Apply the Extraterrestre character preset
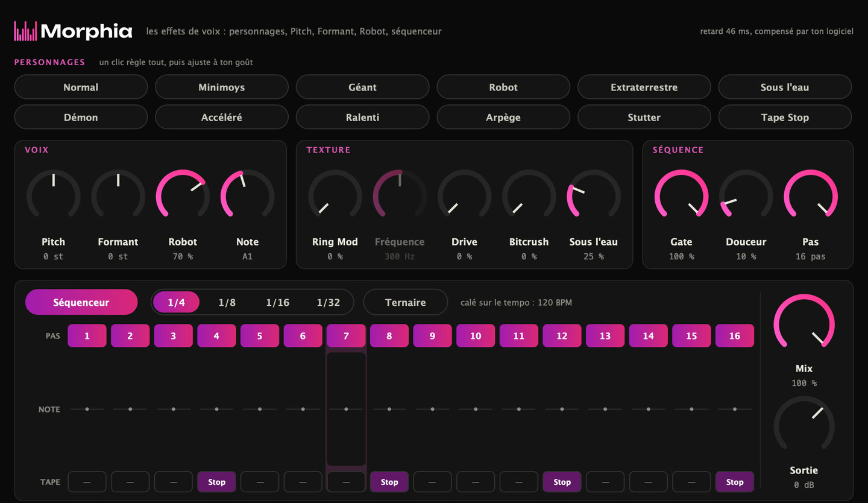This screenshot has height=503, width=868. [644, 87]
